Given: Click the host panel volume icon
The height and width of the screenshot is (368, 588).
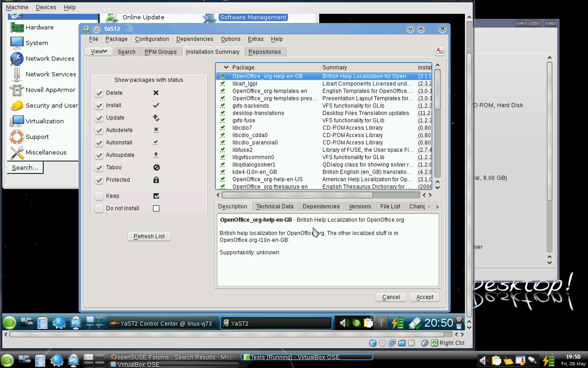Looking at the screenshot, I should coord(483,361).
